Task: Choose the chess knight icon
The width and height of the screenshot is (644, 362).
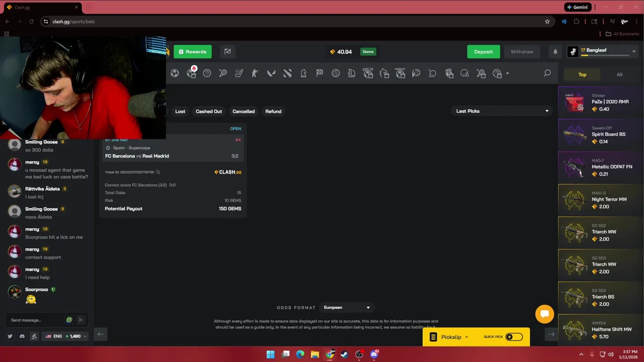Action: tap(303, 73)
